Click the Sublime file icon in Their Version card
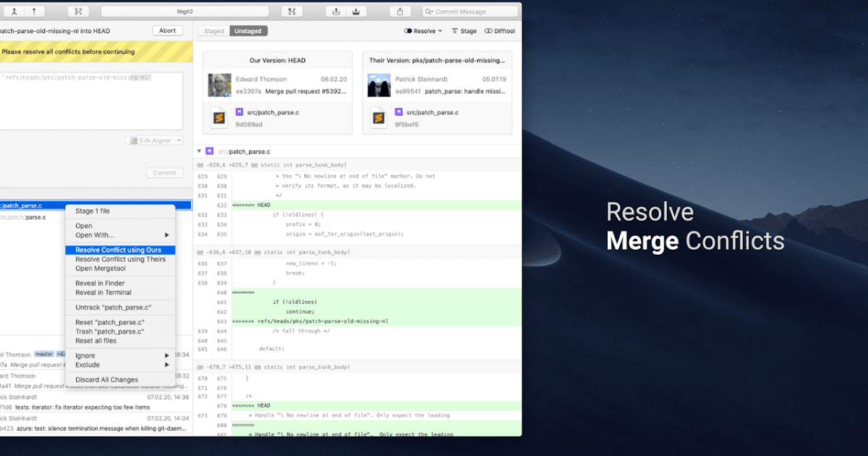The image size is (868, 456). (379, 117)
